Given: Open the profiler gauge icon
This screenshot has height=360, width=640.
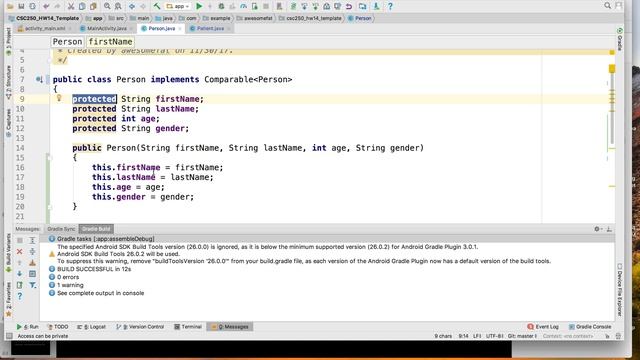Looking at the screenshot, I should [244, 6].
